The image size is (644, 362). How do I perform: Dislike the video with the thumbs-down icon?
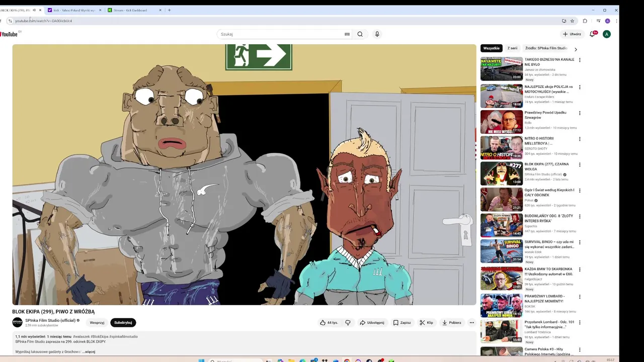point(348,323)
